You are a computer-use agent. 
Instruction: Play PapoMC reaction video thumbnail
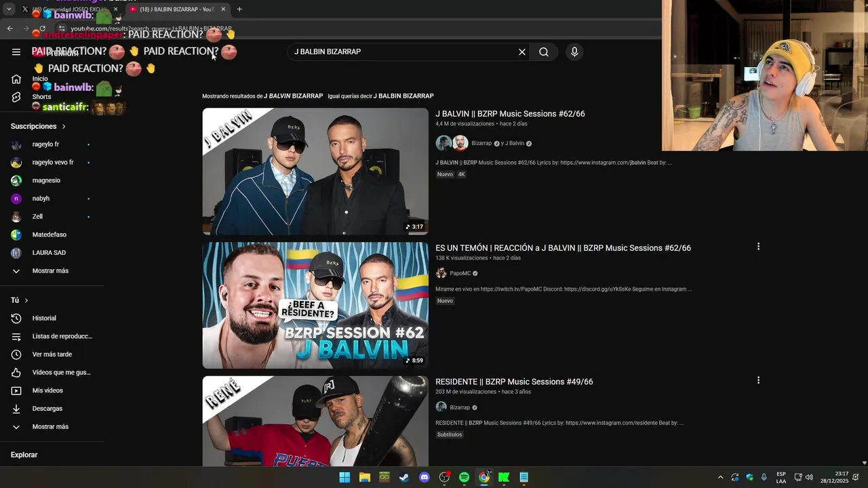click(315, 305)
